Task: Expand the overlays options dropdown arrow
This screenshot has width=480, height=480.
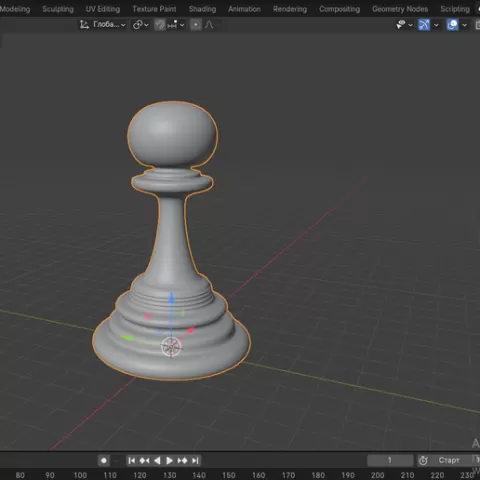Action: pyautogui.click(x=464, y=25)
